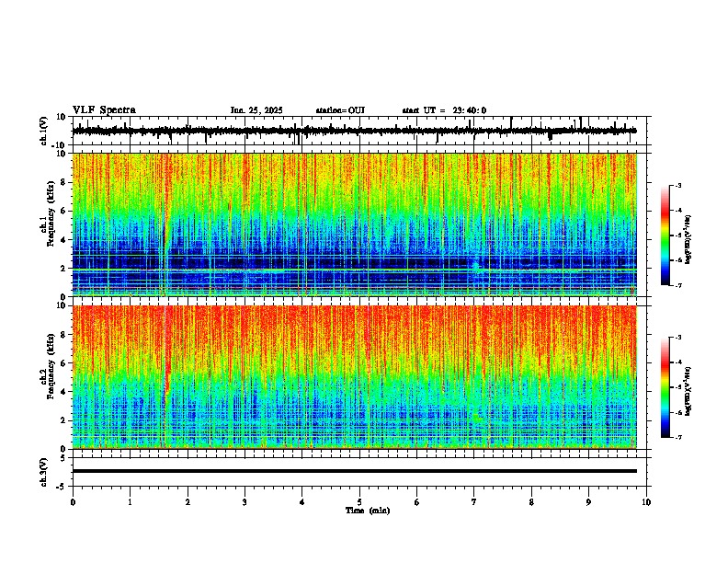728x563 pixels.
Task: Click the ch.3 flat black voltage trace
Action: [354, 471]
